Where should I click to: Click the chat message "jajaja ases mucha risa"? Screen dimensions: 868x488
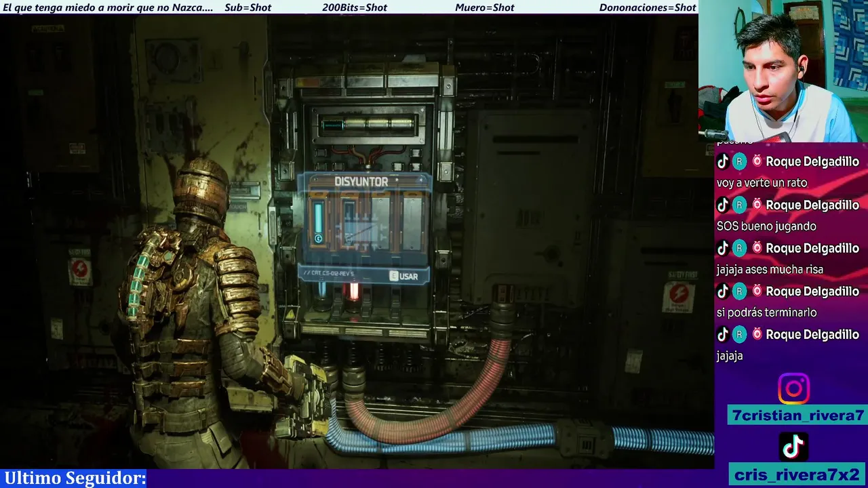(770, 270)
